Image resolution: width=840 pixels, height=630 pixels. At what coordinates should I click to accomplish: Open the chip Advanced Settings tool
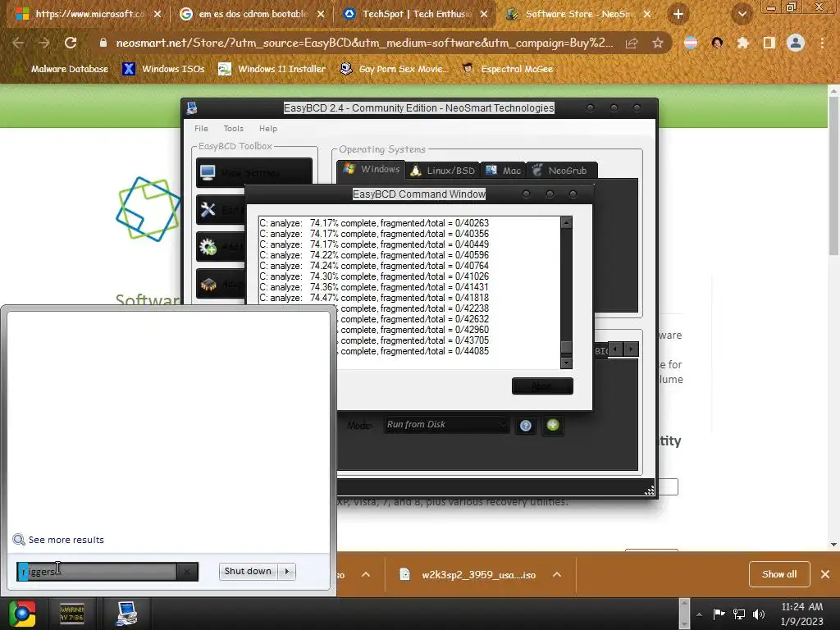tap(221, 283)
